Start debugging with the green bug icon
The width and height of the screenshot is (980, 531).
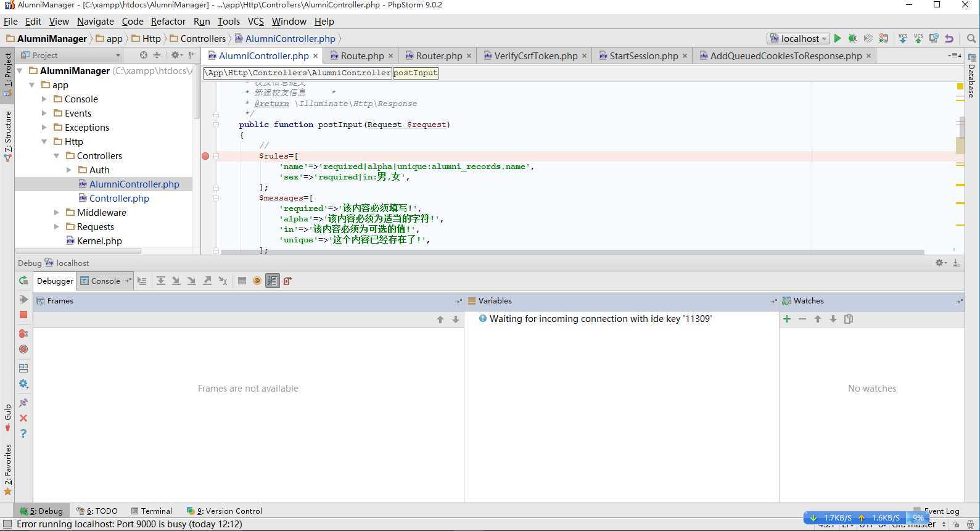(x=852, y=38)
